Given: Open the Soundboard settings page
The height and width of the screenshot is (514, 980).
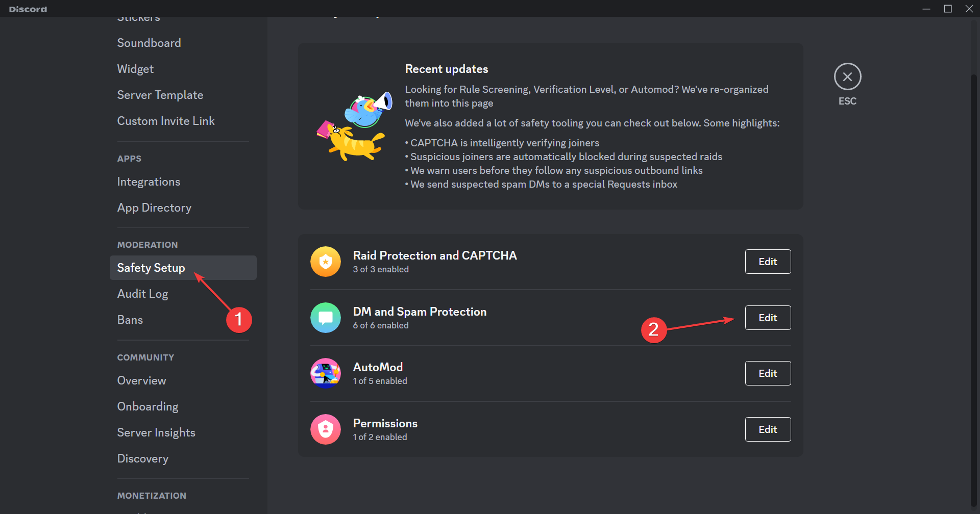Looking at the screenshot, I should 183,43.
